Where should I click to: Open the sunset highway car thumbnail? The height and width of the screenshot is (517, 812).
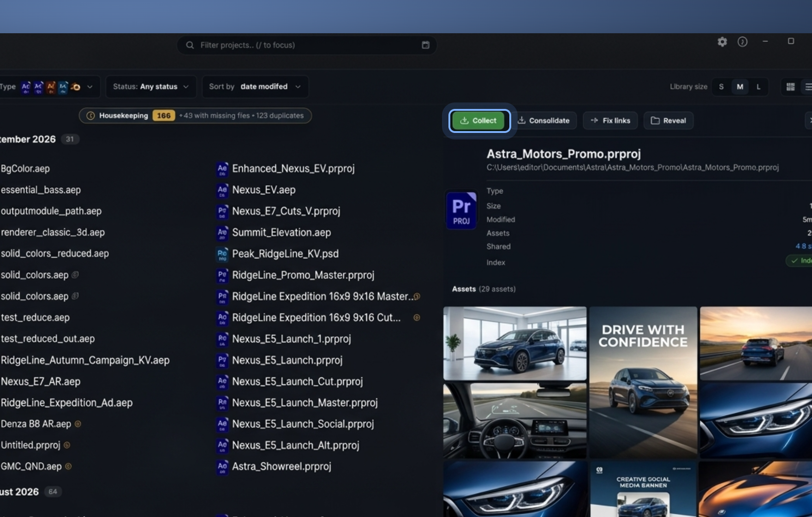(x=756, y=343)
